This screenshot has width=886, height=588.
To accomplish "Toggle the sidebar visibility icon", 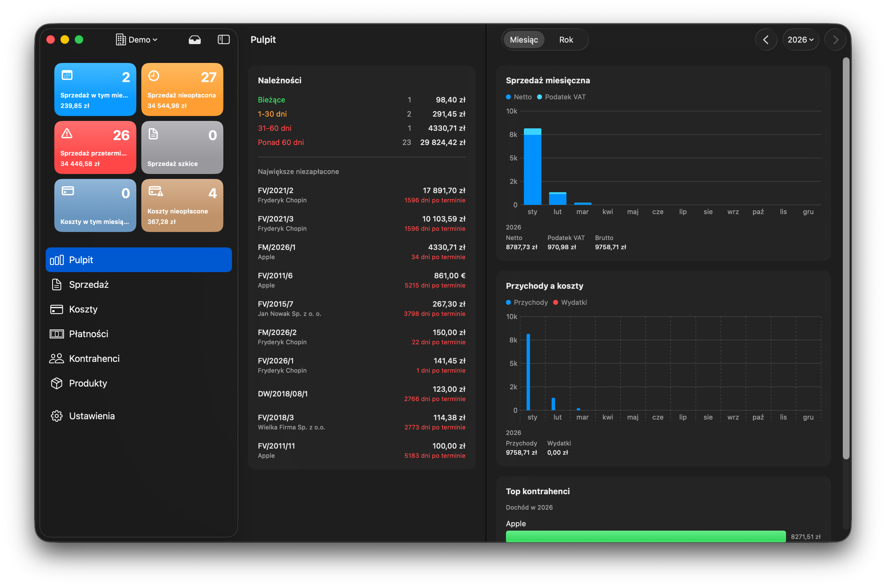I will click(x=223, y=39).
